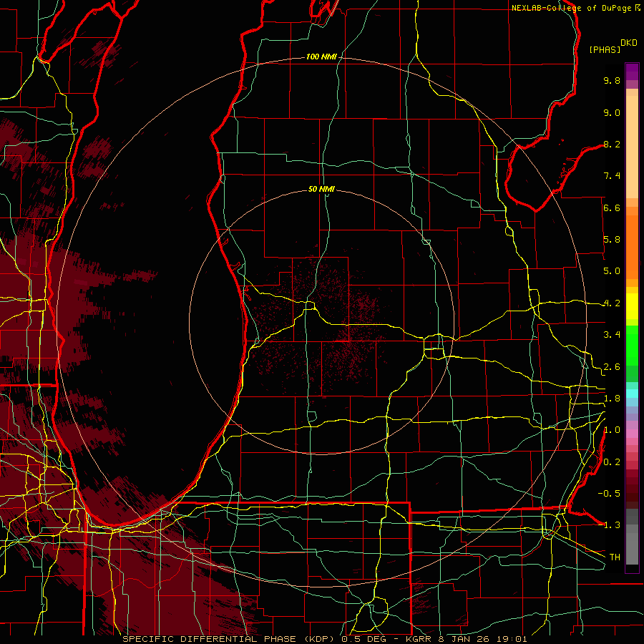This screenshot has height=644, width=644.
Task: Click the 2.6 legend value
Action: [612, 367]
